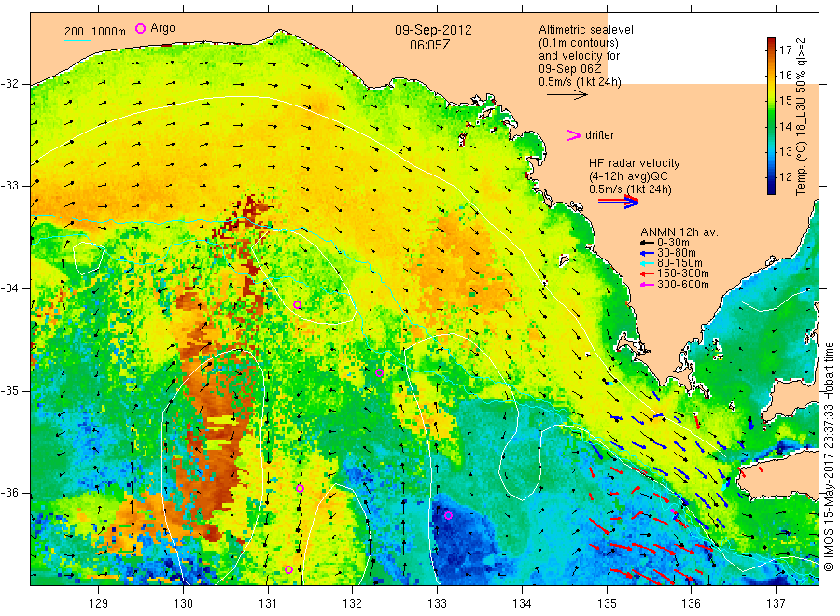Image resolution: width=840 pixels, height=616 pixels.
Task: Click the '0-30m' depth label
Action: point(673,244)
